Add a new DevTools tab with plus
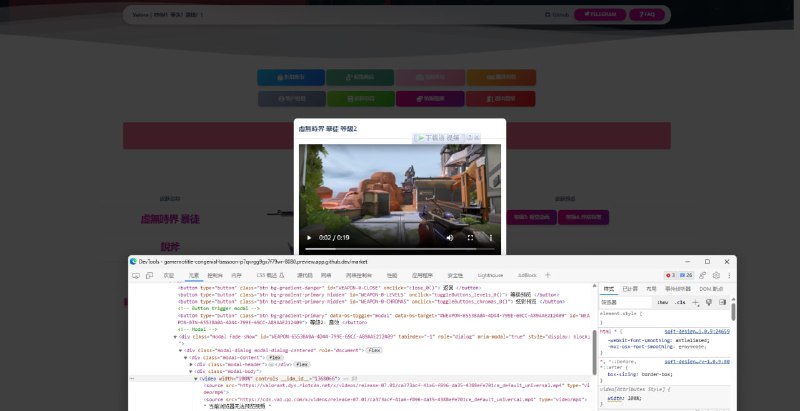 547,275
